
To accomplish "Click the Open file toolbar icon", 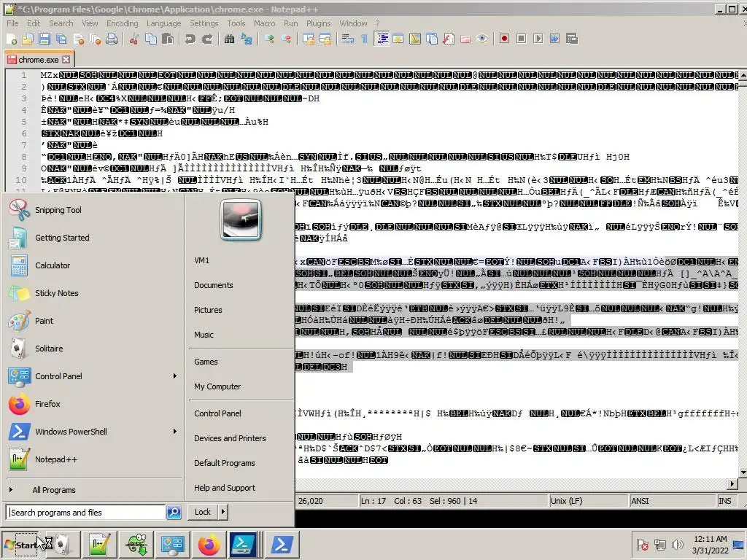I will pos(28,39).
